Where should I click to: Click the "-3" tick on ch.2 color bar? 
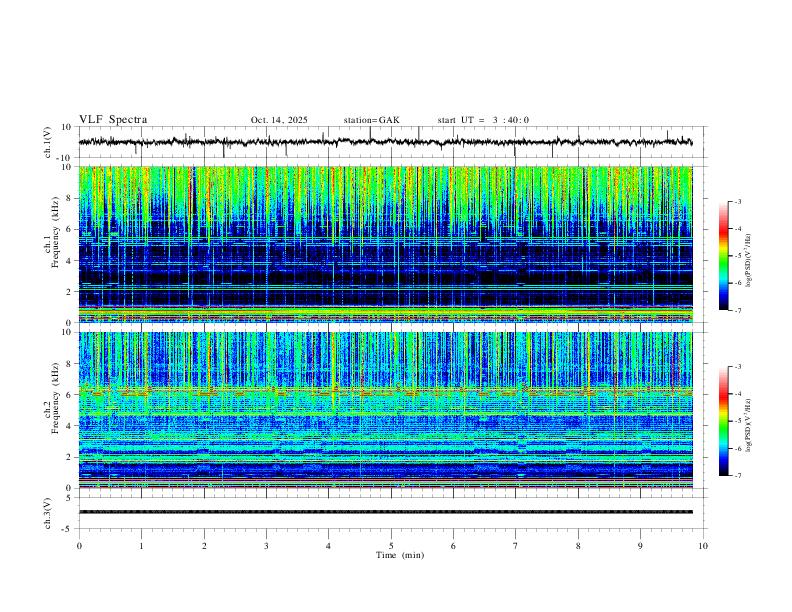tap(738, 367)
